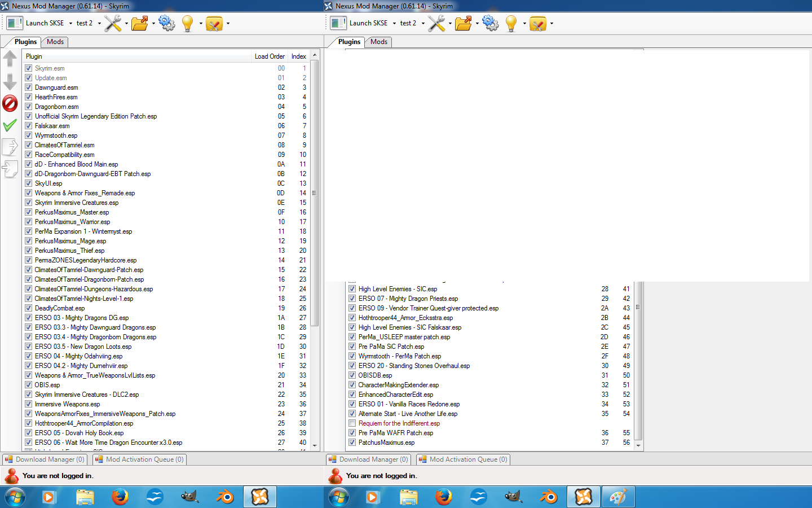
Task: Click the lightbulb tips icon in right window
Action: pos(511,23)
